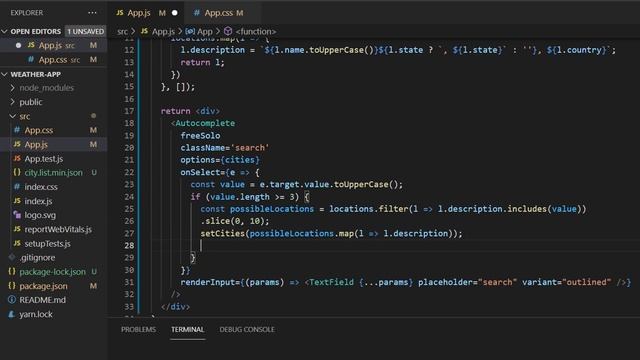Screen dimensions: 640x360
Task: Open the Explorer more actions ellipsis
Action: [x=92, y=13]
